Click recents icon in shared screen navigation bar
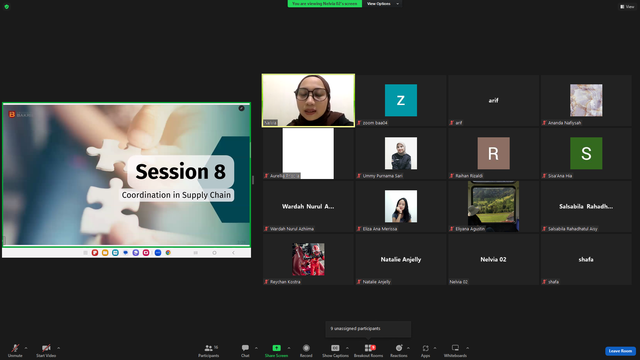This screenshot has width=640, height=360. coord(196,253)
